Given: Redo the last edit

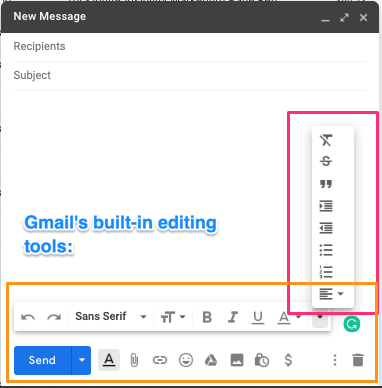Looking at the screenshot, I should pos(54,317).
